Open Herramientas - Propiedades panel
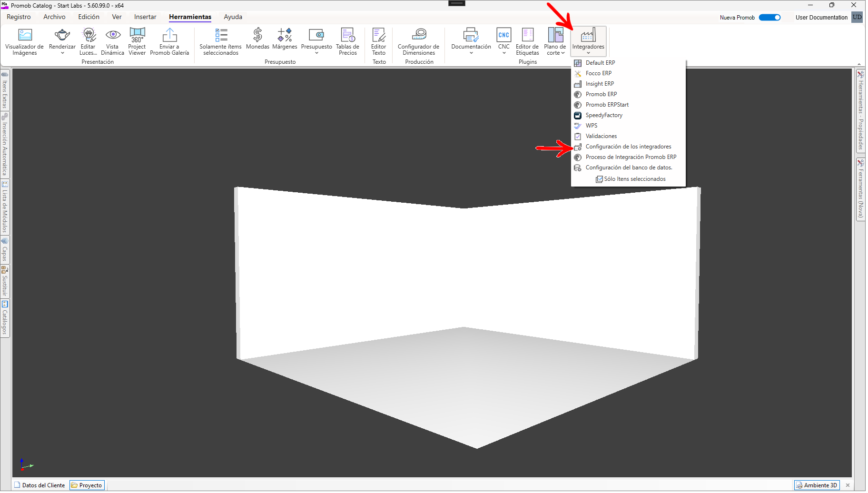868x493 pixels. (x=860, y=110)
